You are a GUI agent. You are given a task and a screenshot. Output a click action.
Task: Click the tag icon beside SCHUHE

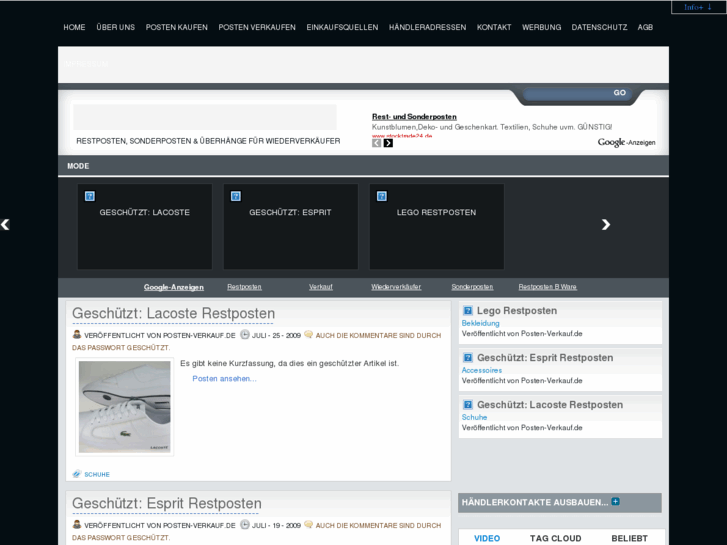(x=77, y=474)
